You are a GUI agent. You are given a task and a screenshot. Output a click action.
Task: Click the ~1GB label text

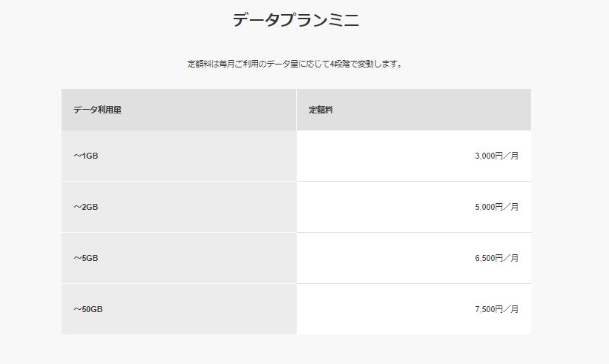pyautogui.click(x=86, y=156)
